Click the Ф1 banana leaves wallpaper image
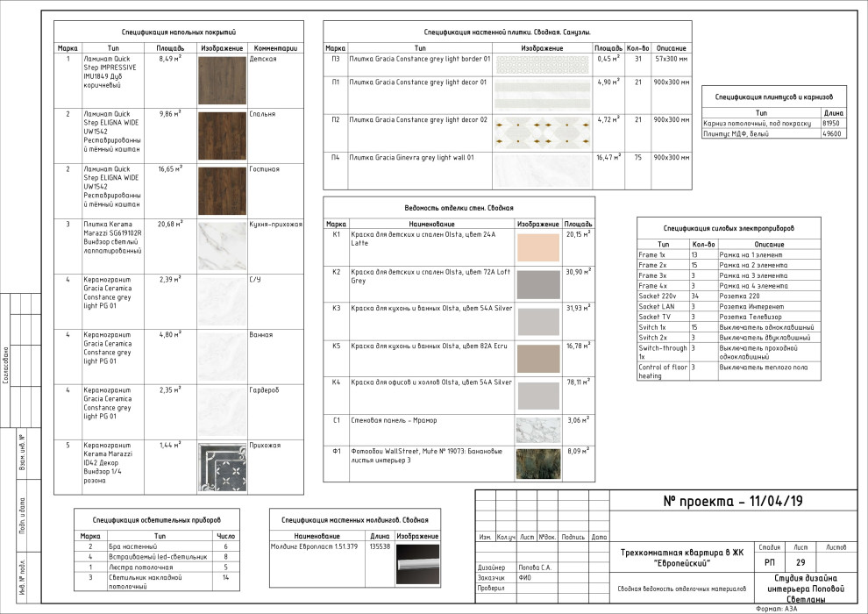868x614 pixels. (537, 463)
